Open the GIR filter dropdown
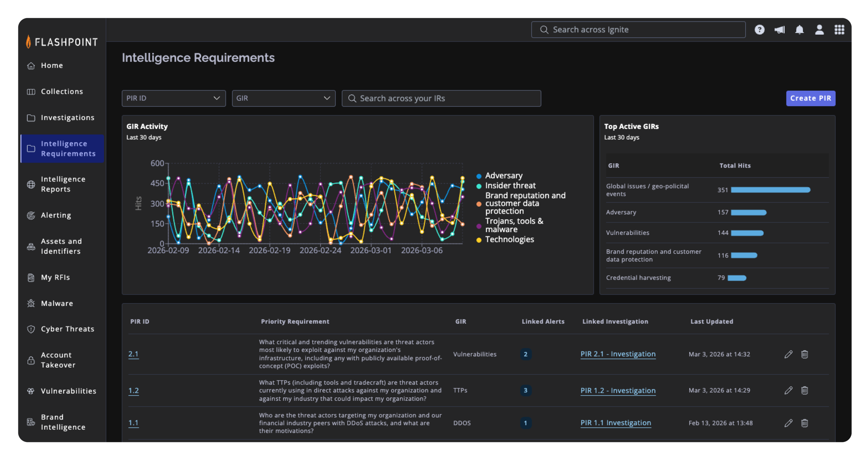Screen dimensions: 868x449 283,98
